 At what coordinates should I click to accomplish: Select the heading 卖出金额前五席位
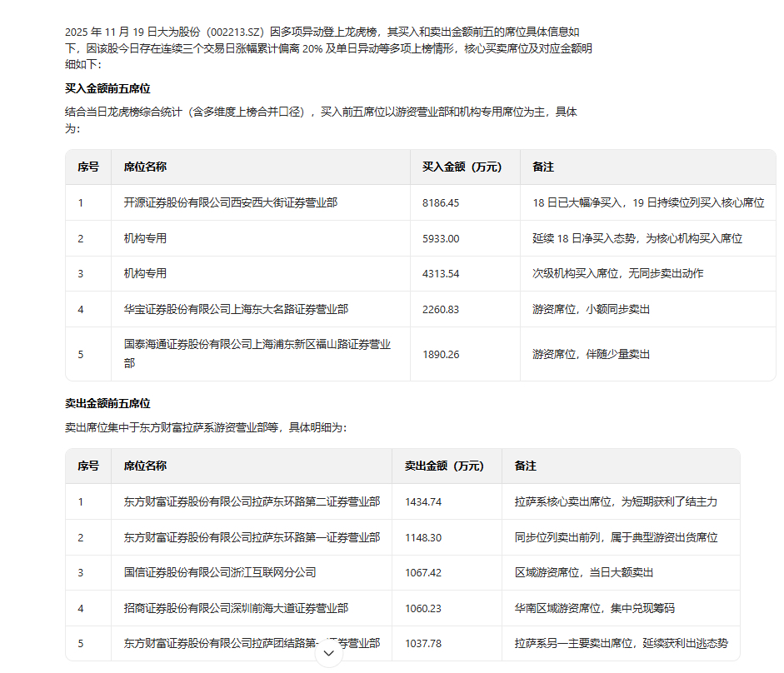pyautogui.click(x=107, y=403)
